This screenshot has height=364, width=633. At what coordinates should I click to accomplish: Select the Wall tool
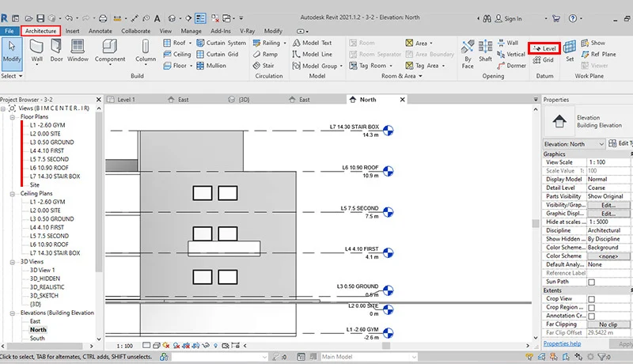tap(36, 51)
